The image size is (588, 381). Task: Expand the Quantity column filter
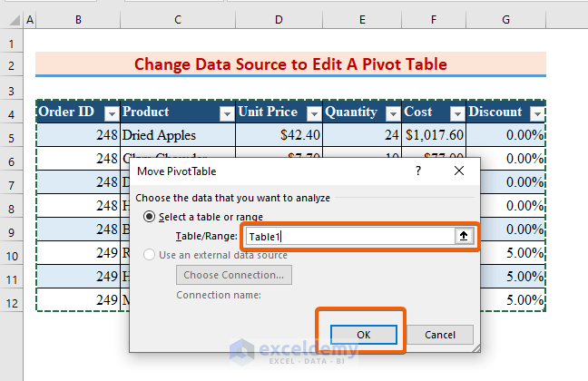click(392, 113)
